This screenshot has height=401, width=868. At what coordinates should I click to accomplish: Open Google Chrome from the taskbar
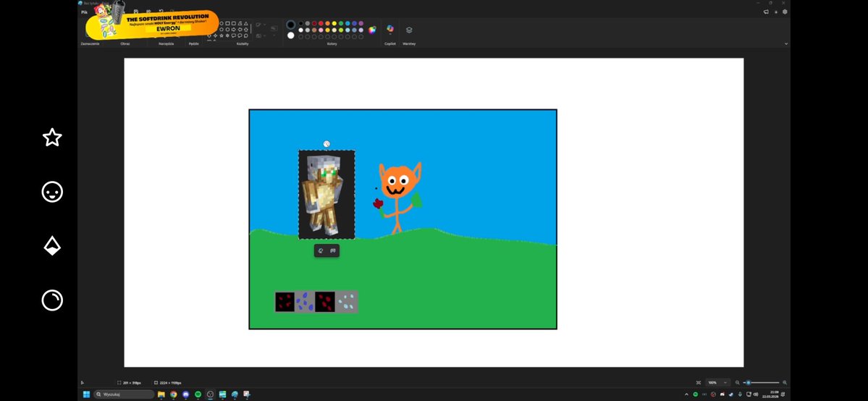tap(173, 394)
